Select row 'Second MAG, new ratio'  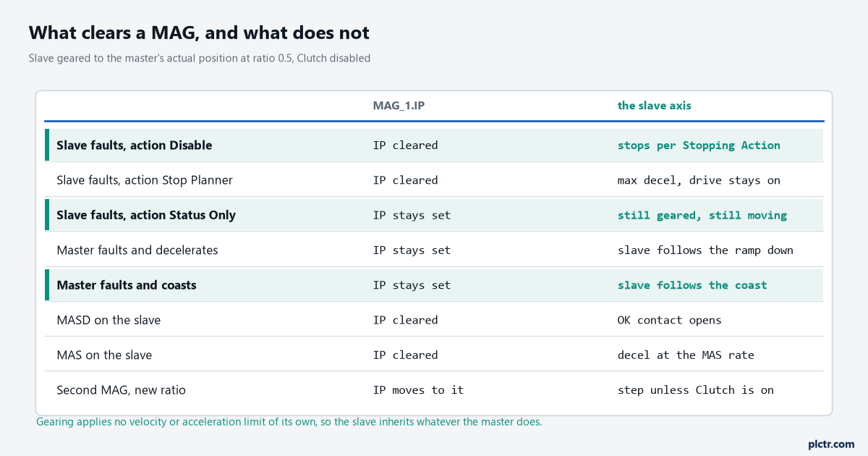tap(434, 390)
